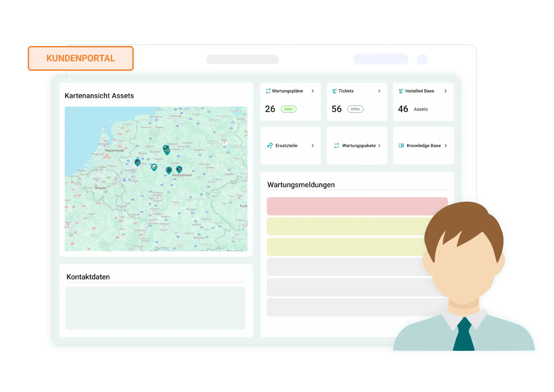554x392 pixels.
Task: Select the red Wartungsmeldungen entry
Action: pos(350,206)
